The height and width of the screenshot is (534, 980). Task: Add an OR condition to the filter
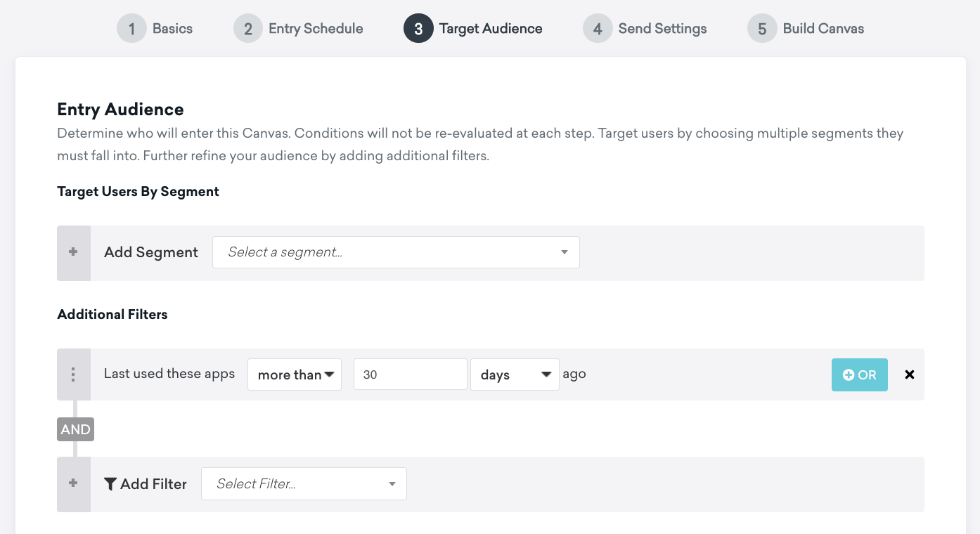[859, 375]
